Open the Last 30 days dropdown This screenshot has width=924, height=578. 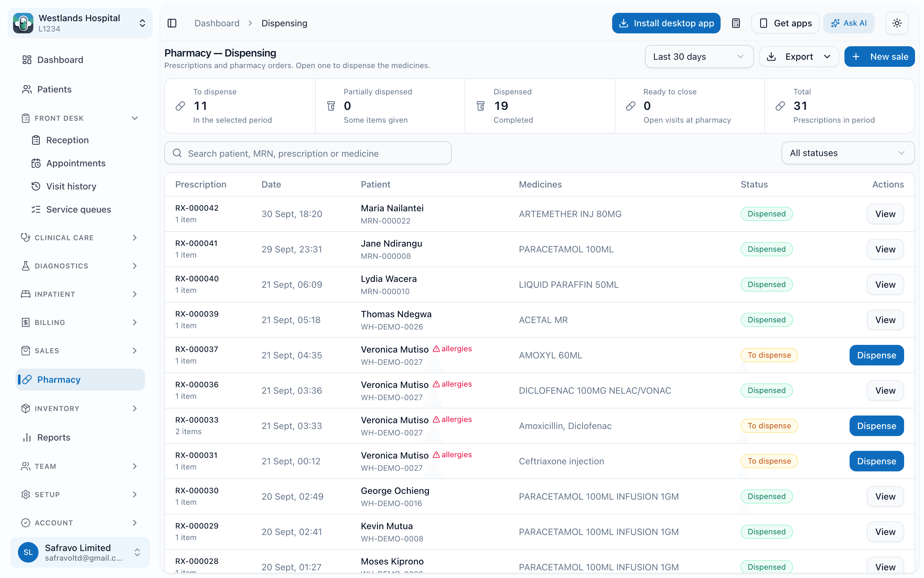(x=699, y=57)
